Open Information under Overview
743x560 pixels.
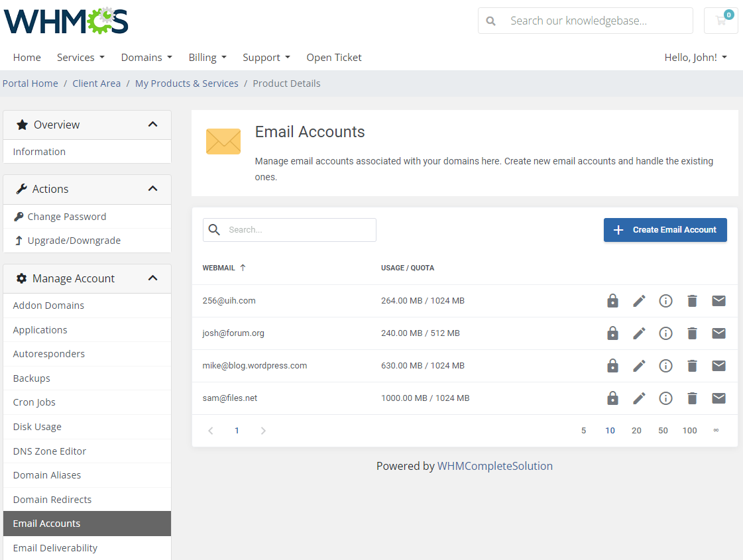pos(87,152)
